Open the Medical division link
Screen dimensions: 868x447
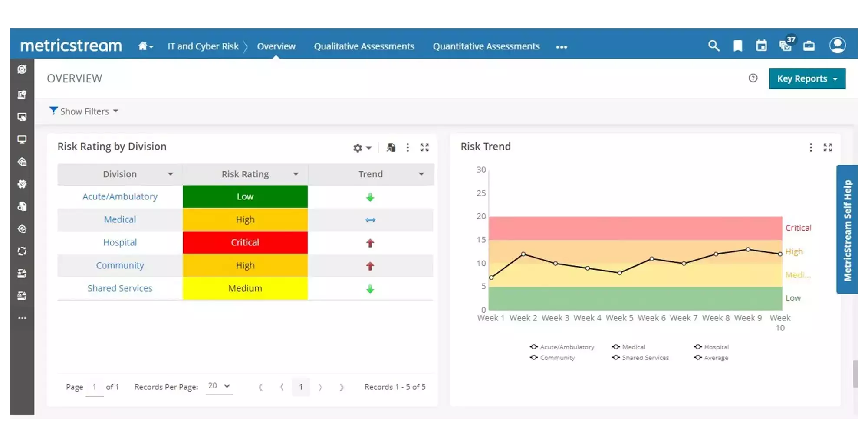pyautogui.click(x=120, y=219)
